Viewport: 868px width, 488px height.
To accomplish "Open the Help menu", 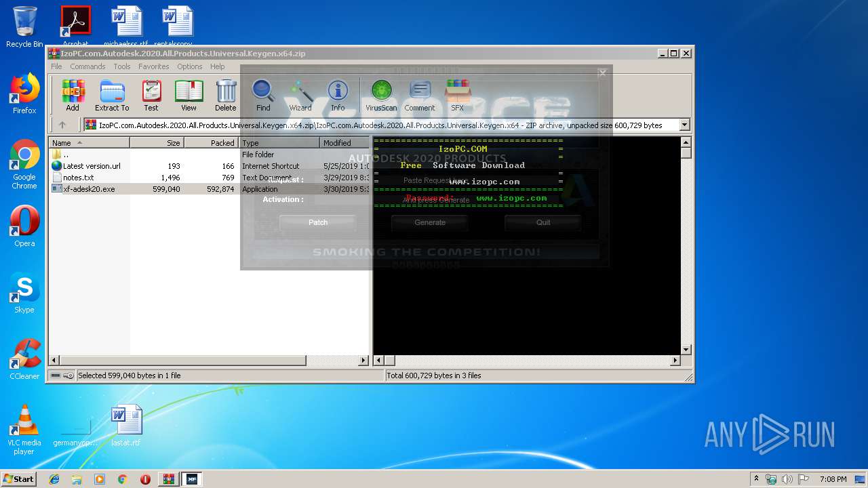I will point(217,66).
